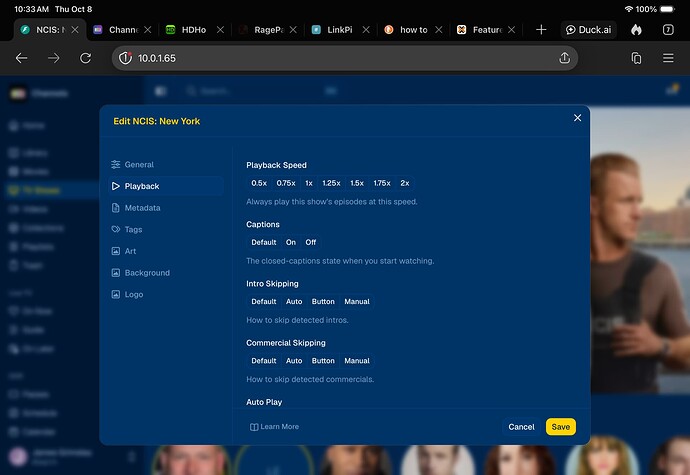Screen dimensions: 690x475
Task: Go forward in browser history
Action: [x=54, y=58]
